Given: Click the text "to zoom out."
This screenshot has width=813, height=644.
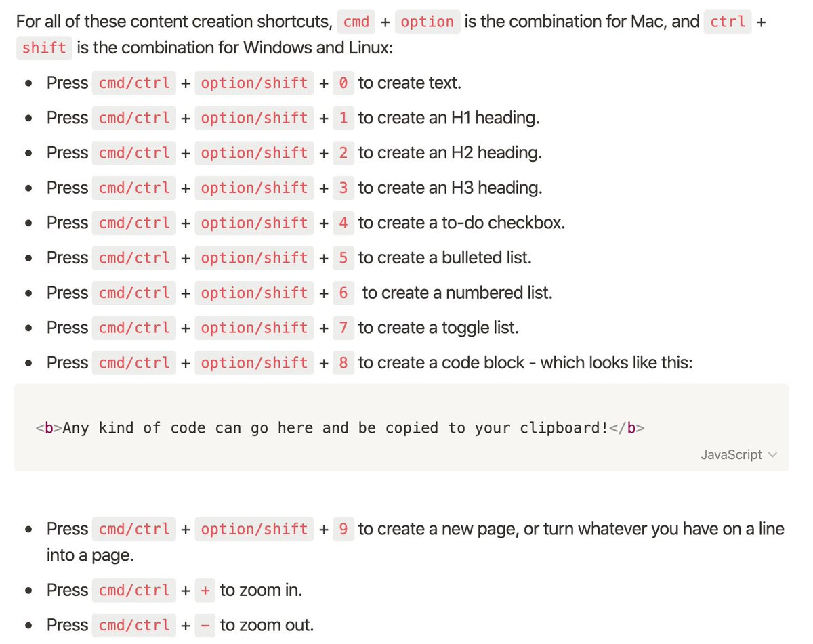Looking at the screenshot, I should point(267,626).
